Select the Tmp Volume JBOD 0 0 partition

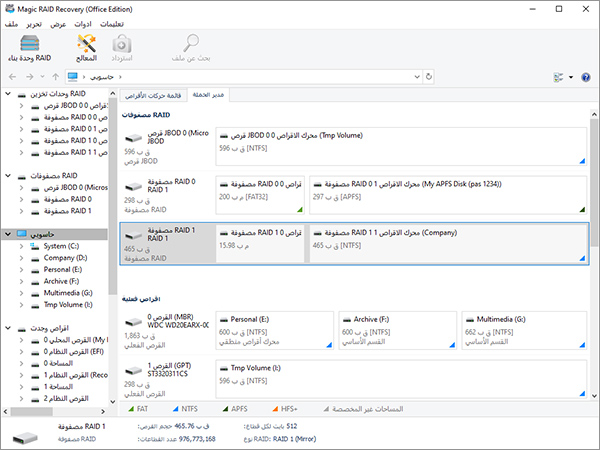(401, 147)
